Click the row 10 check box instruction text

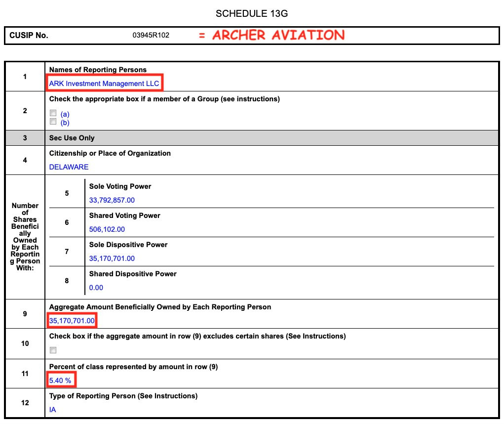click(x=197, y=336)
